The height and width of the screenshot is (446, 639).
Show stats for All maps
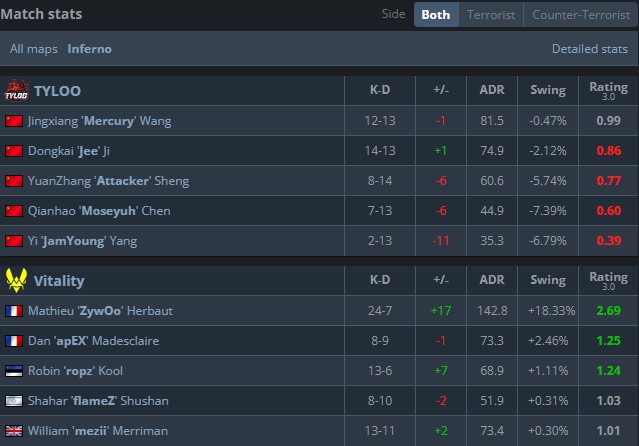click(x=34, y=48)
